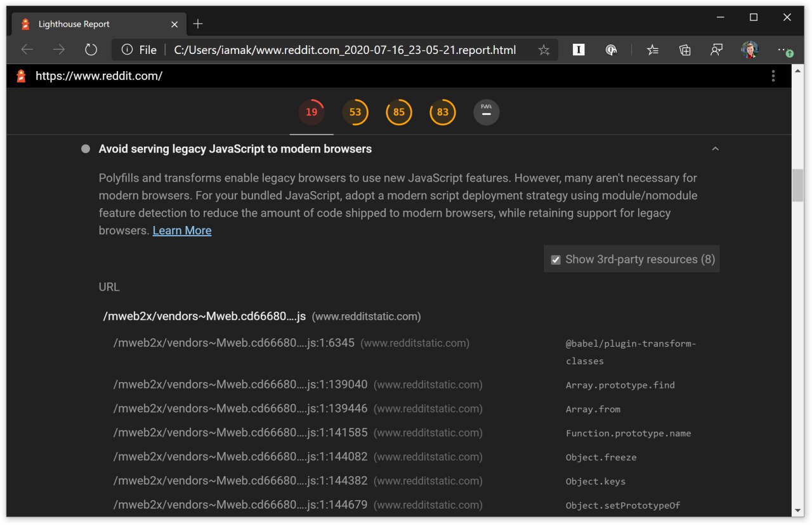Open the Lighthouse report tools three-dot menu

(773, 76)
